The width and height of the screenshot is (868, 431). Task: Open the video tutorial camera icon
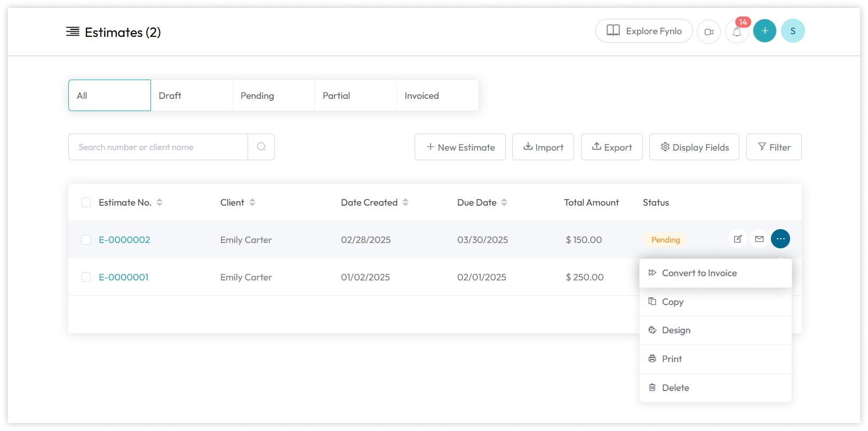click(708, 32)
